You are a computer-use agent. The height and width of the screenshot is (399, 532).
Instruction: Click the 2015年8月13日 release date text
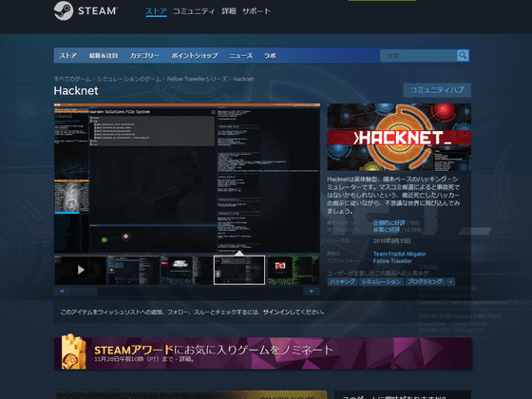coord(391,241)
